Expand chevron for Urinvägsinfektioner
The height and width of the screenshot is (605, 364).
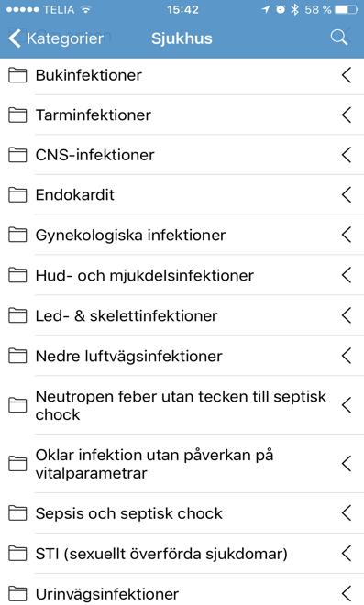pyautogui.click(x=347, y=593)
